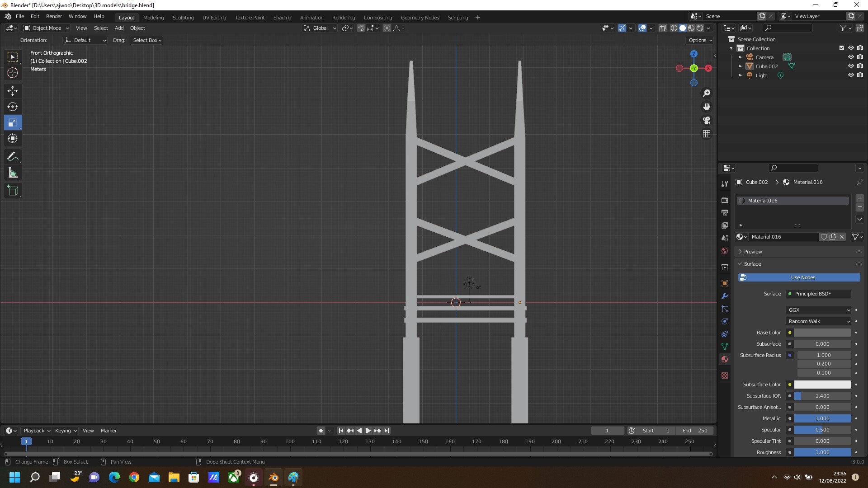Toggle Camera visibility in the outliner
Viewport: 868px width, 488px height.
click(851, 57)
